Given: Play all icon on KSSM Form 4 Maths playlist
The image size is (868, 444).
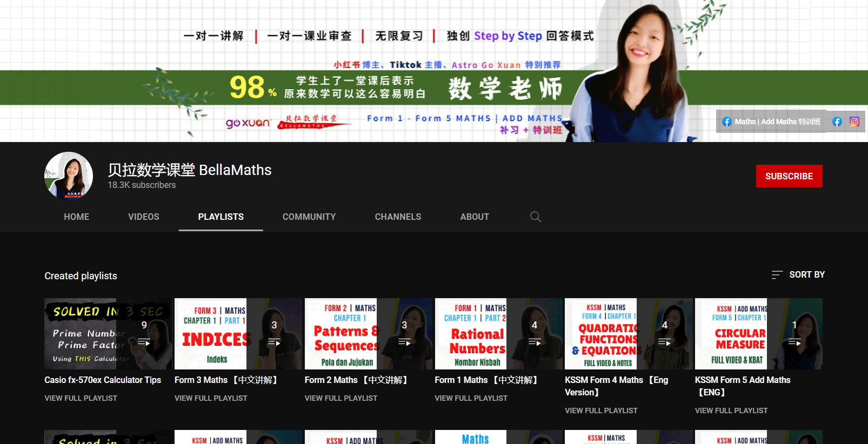Looking at the screenshot, I should (664, 342).
